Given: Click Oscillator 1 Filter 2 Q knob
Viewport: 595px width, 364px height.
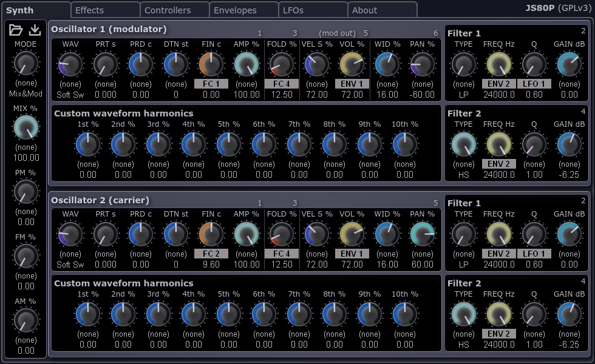Looking at the screenshot, I should pyautogui.click(x=534, y=144).
